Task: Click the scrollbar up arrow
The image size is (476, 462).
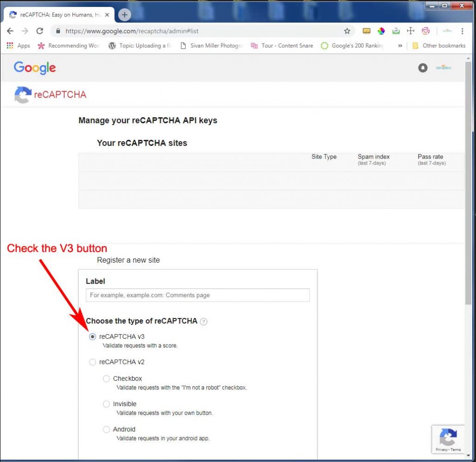Action: coord(468,58)
